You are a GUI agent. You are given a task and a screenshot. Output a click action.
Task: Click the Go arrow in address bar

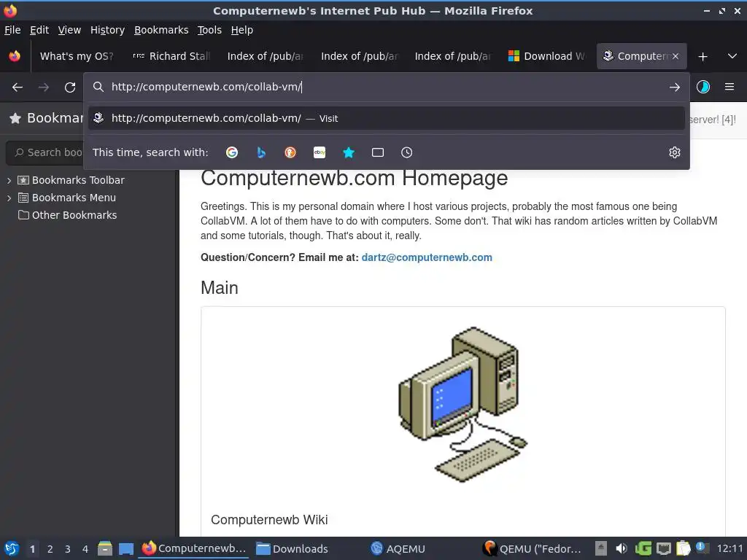[x=675, y=87]
